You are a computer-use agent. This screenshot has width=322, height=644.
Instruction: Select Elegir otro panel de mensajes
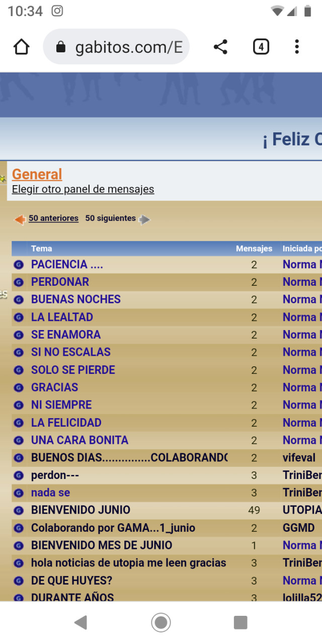click(x=83, y=190)
